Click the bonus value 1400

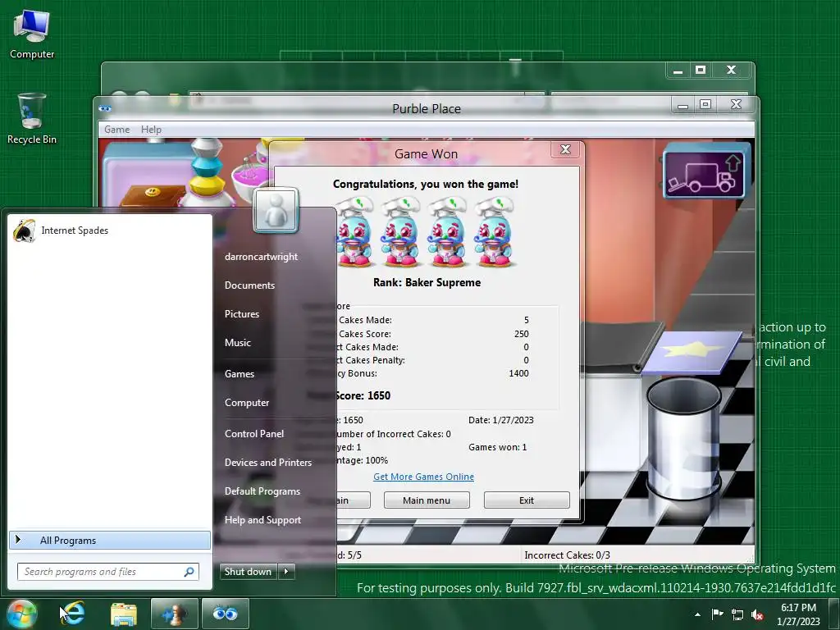coord(518,373)
